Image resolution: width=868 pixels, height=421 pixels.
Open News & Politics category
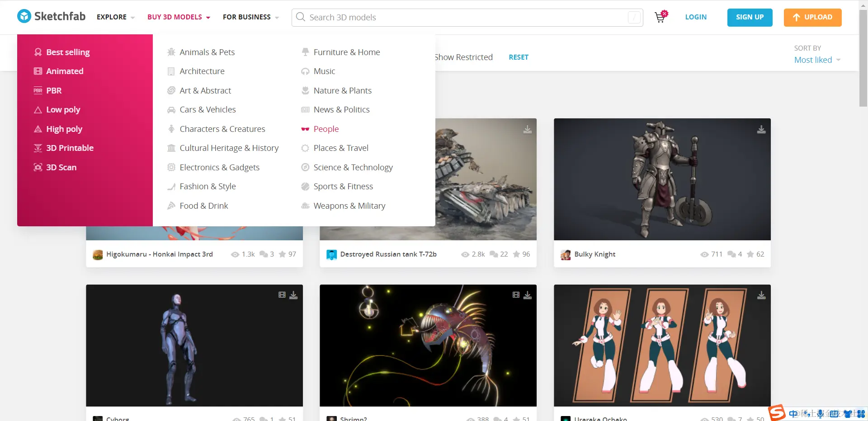coord(342,109)
